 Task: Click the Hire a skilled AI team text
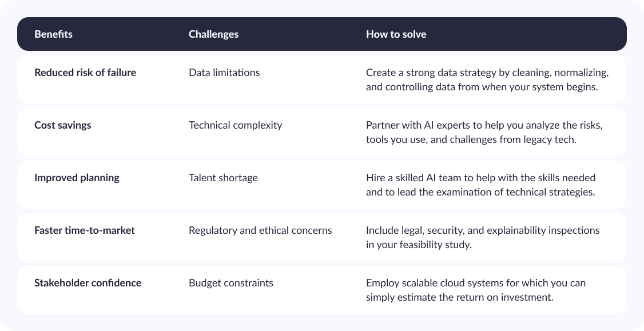click(481, 185)
